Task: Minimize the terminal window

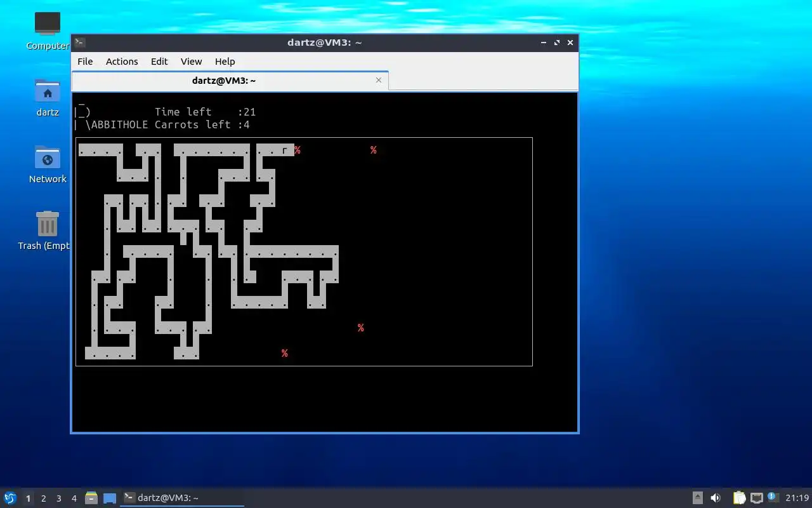Action: point(544,43)
